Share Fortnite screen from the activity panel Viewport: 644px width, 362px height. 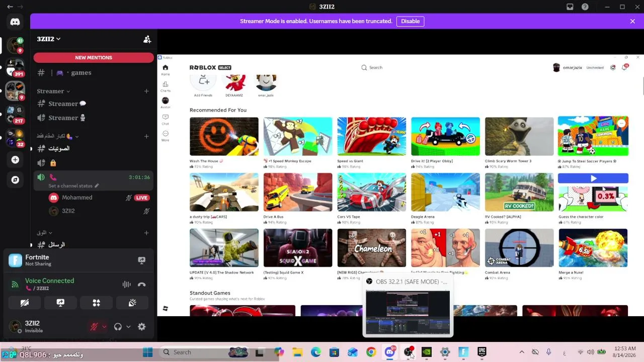pos(142,260)
